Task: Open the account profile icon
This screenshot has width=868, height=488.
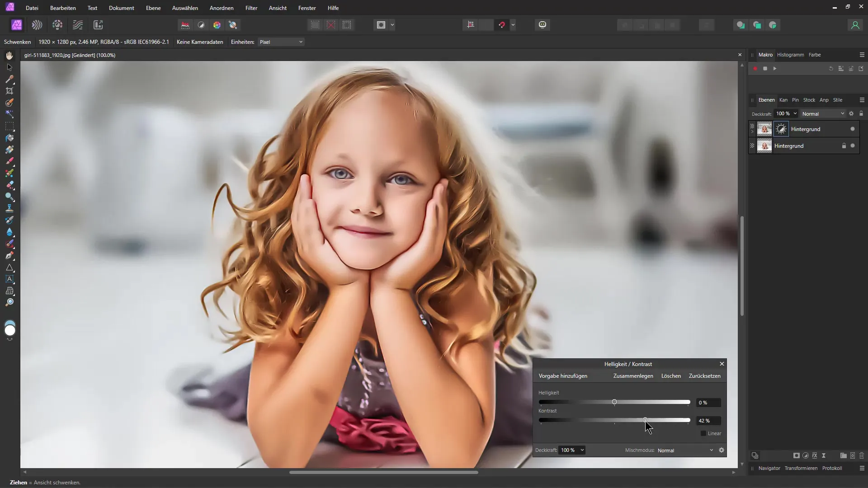Action: click(855, 25)
